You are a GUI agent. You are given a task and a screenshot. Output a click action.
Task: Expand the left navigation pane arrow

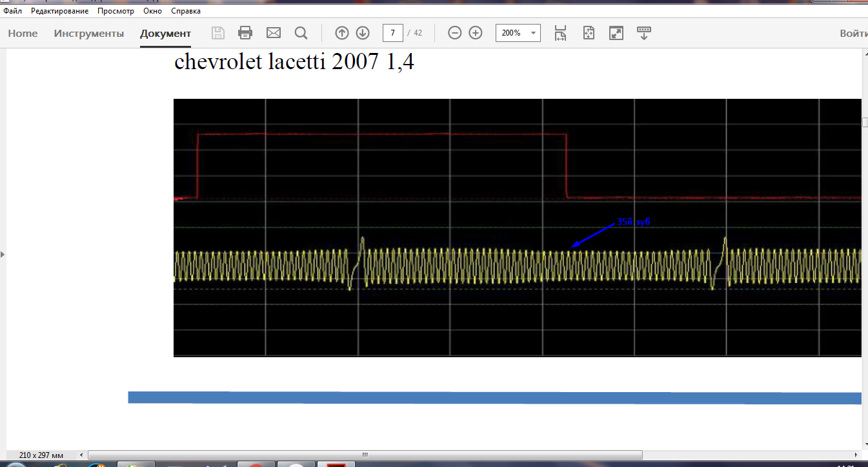pyautogui.click(x=3, y=254)
